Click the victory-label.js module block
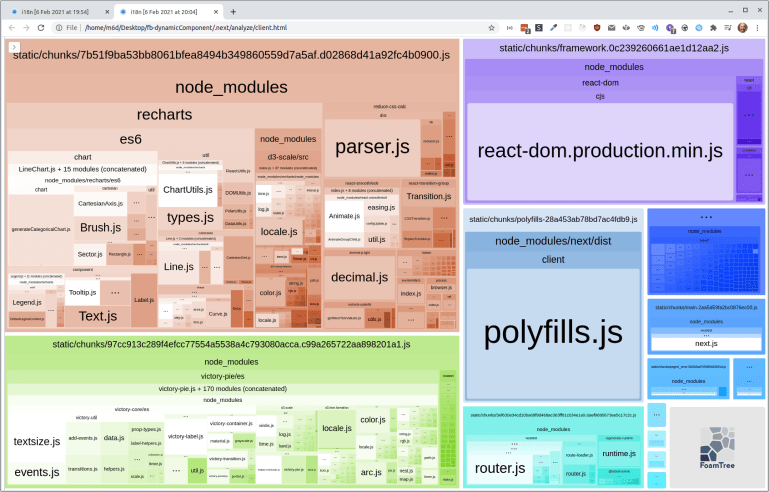Screen dimensions: 769x492 click(x=185, y=436)
